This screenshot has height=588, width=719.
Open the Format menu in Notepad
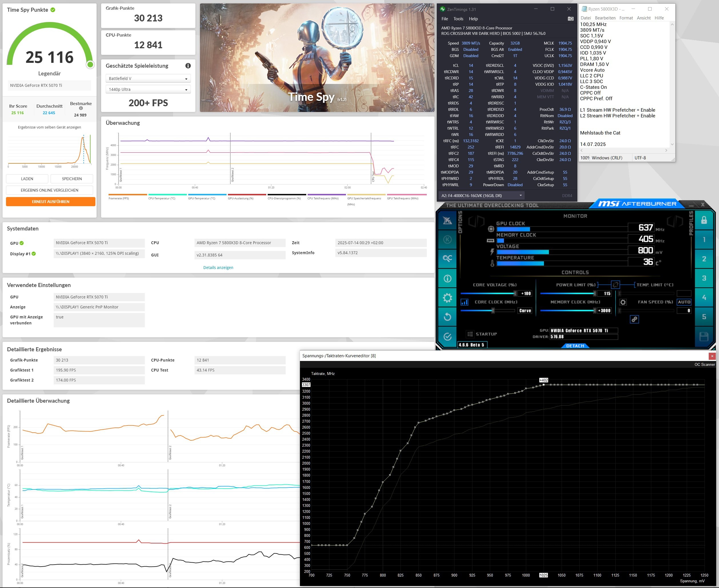coord(626,18)
